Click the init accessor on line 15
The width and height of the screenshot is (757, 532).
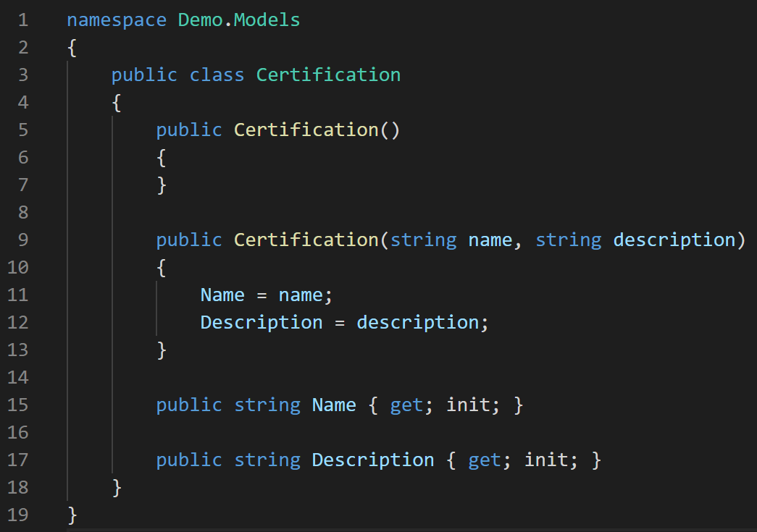click(469, 405)
